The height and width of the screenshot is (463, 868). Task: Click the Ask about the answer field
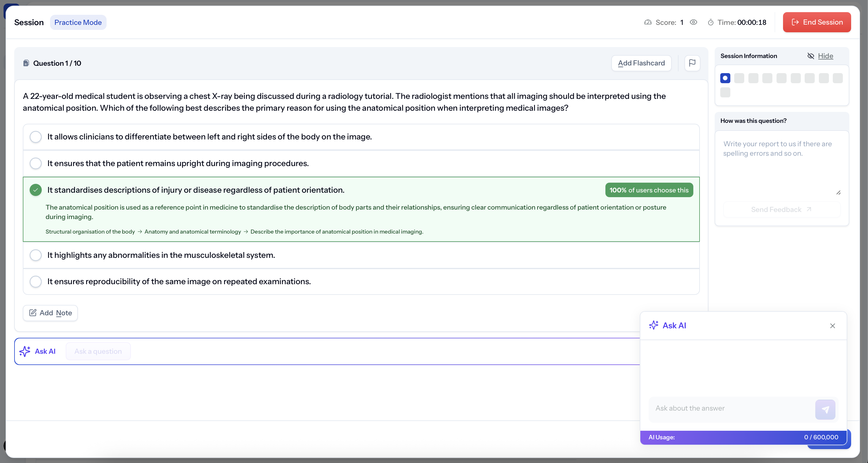(731, 408)
